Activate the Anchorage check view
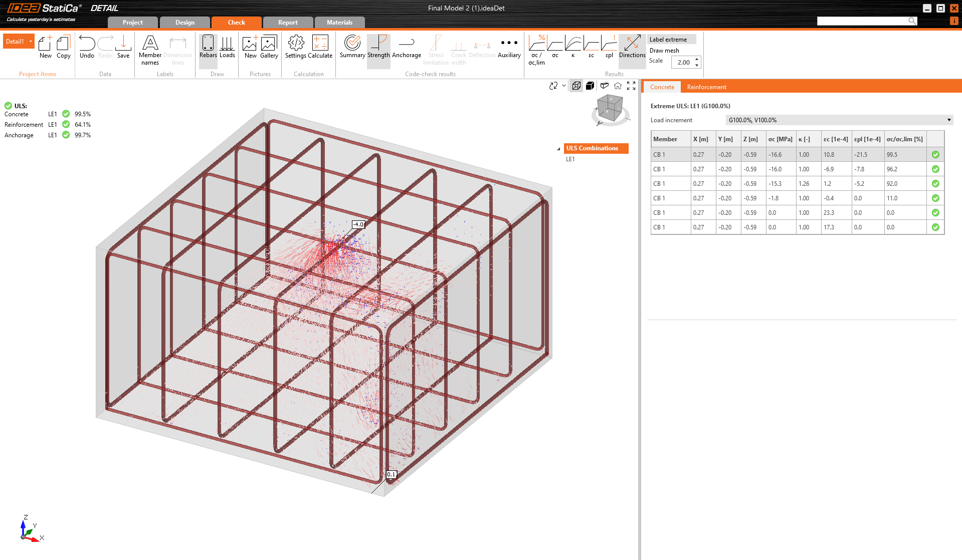The width and height of the screenshot is (962, 560). point(407,48)
